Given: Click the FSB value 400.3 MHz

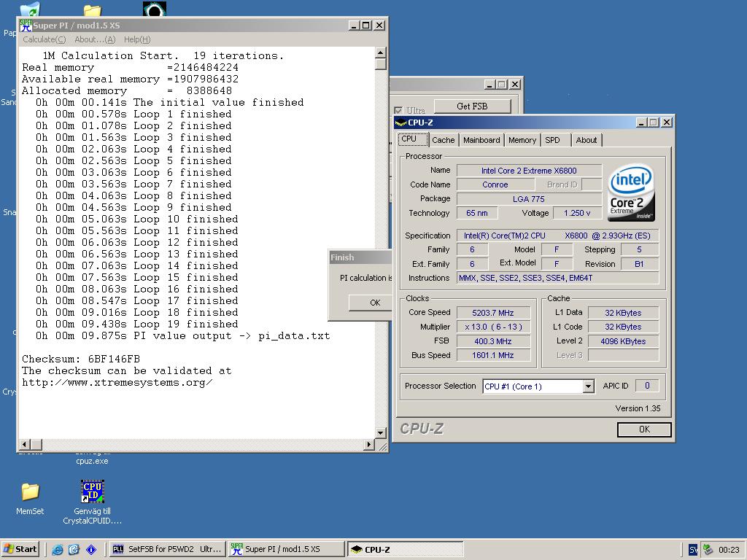Looking at the screenshot, I should coord(493,341).
